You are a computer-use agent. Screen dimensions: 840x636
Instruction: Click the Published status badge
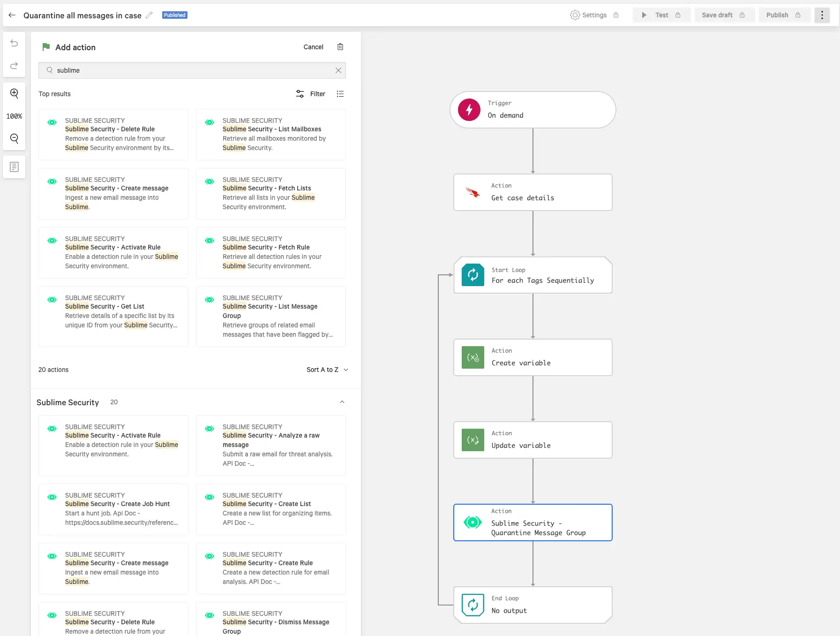[175, 15]
